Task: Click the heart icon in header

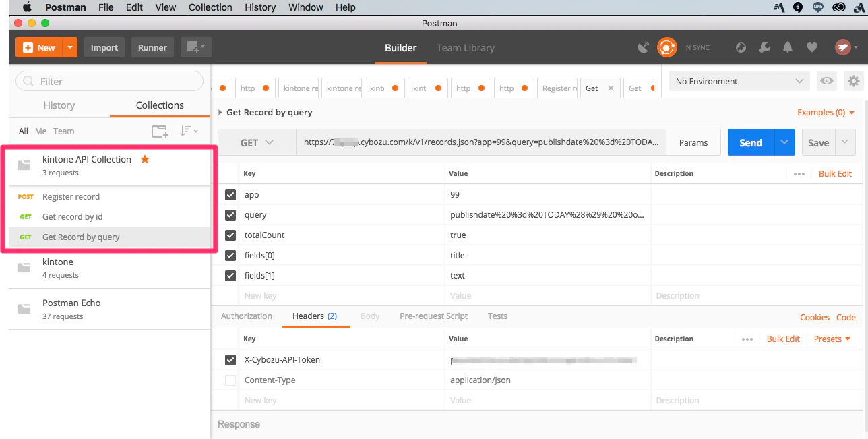Action: coord(811,47)
